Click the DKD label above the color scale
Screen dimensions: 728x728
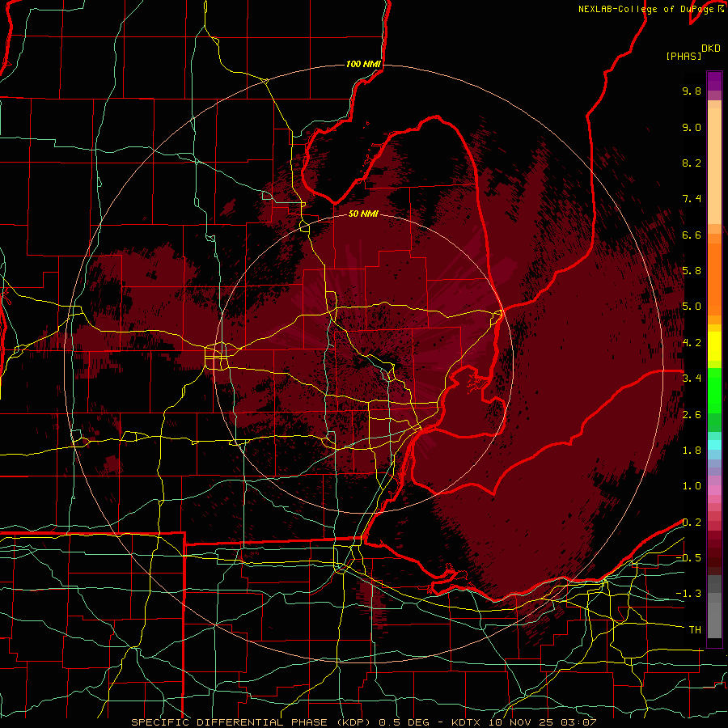711,49
